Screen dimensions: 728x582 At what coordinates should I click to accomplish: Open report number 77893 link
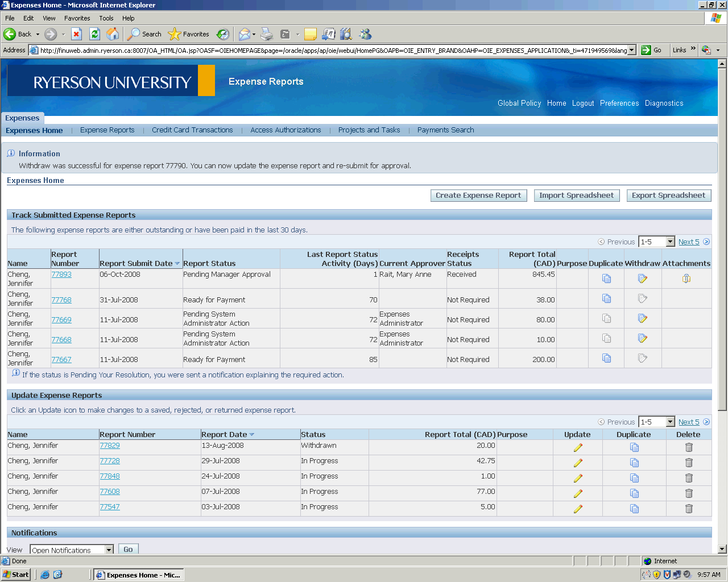(61, 275)
